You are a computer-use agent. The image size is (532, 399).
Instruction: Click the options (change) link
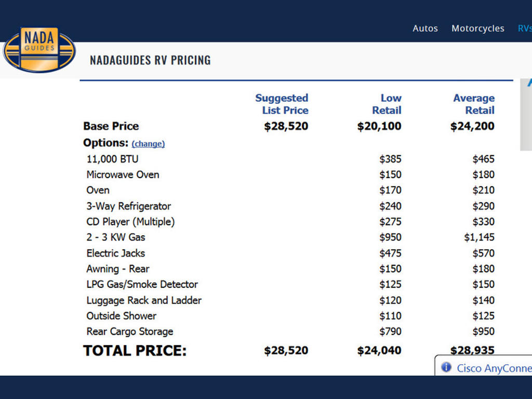(148, 144)
